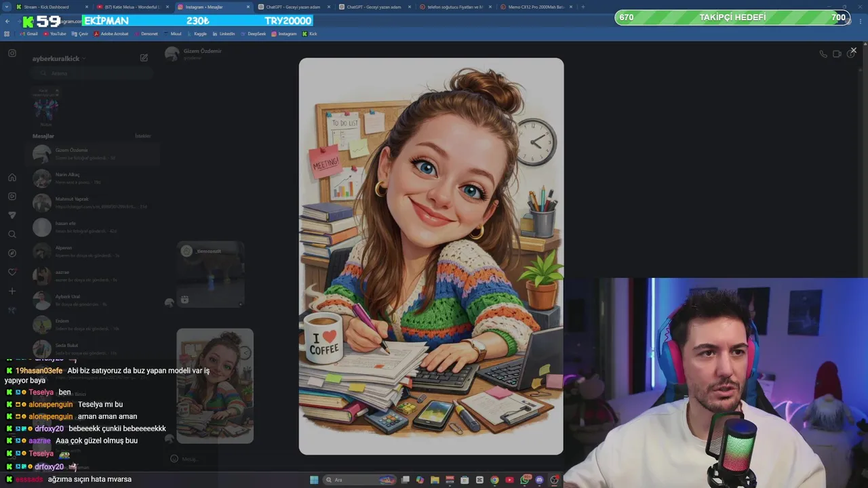868x488 pixels.
Task: Expand the ayberkuralkick account switcher
Action: point(59,59)
